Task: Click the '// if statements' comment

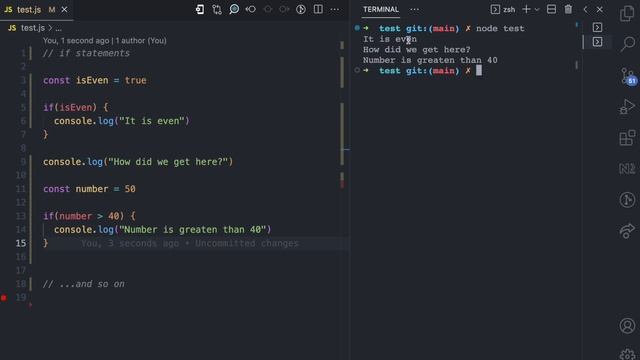Action: [87, 53]
